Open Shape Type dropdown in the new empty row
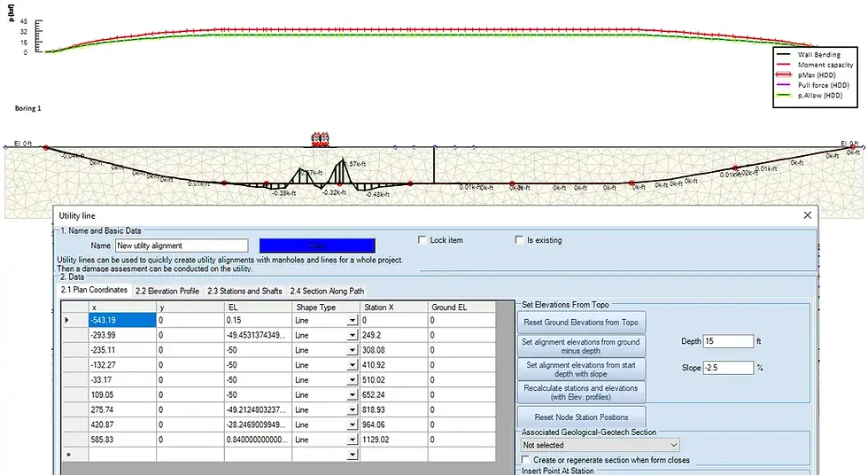This screenshot has height=475, width=868. 353,456
